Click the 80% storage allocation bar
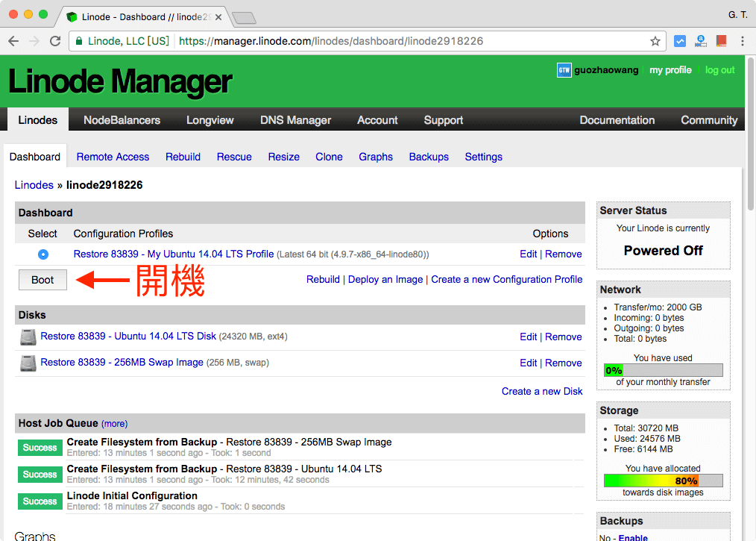The height and width of the screenshot is (541, 756). [x=663, y=481]
